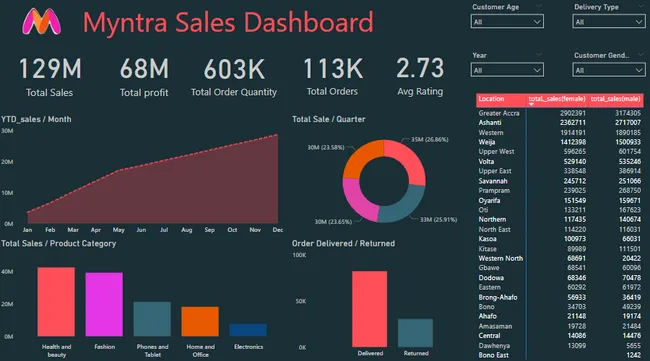This screenshot has height=361, width=650.
Task: Click the Jan label on month axis
Action: [x=27, y=230]
